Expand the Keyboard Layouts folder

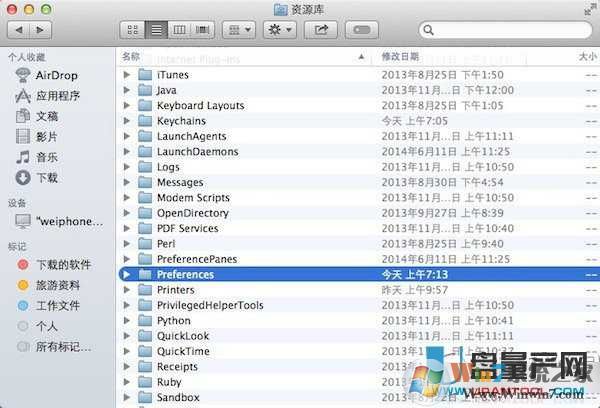pos(127,105)
